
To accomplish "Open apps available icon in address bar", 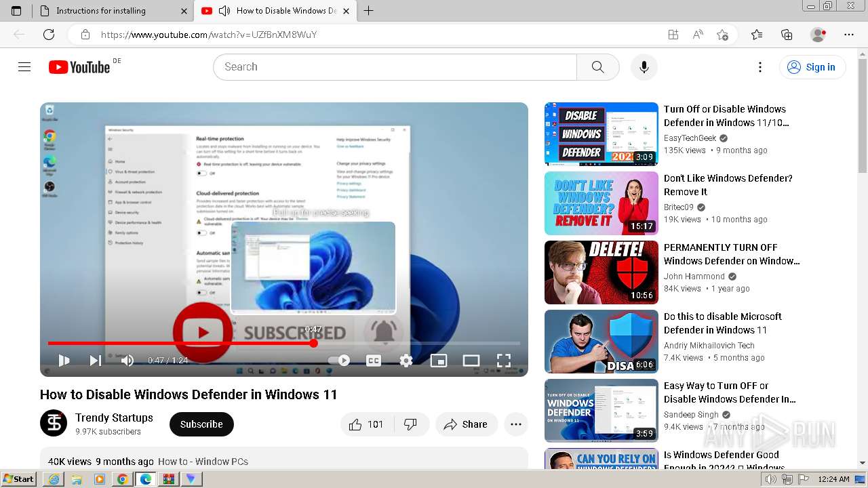I will point(673,35).
